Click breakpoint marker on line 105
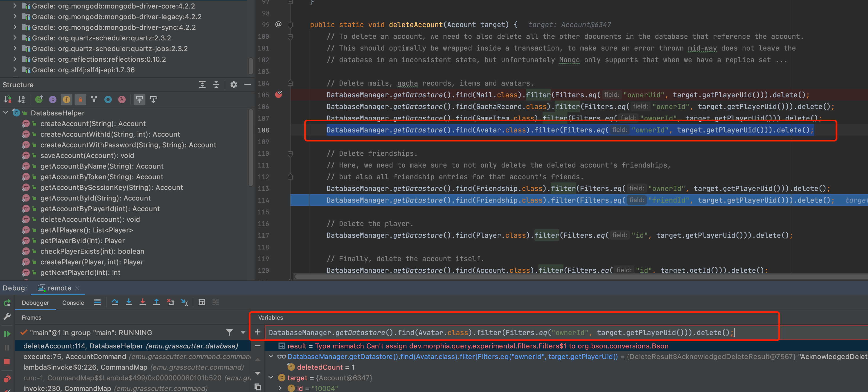 pos(278,95)
